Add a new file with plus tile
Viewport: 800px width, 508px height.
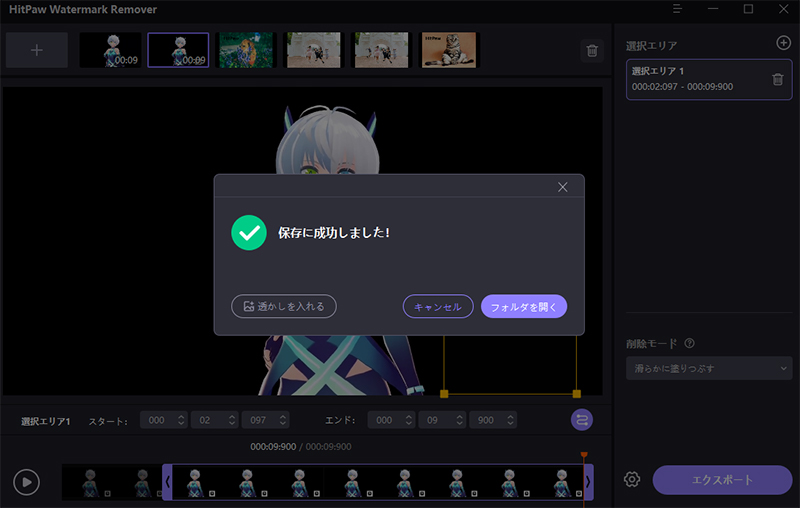[37, 50]
